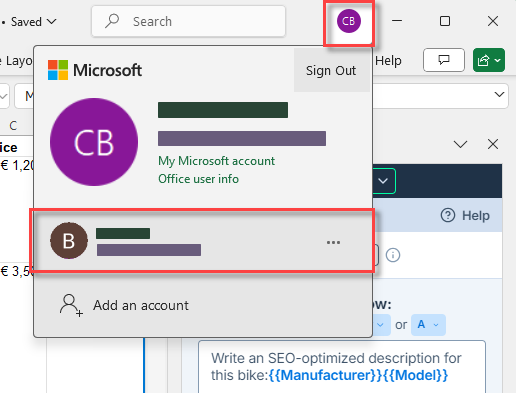Click the info icon in task pane
This screenshot has width=516, height=393.
pyautogui.click(x=393, y=255)
